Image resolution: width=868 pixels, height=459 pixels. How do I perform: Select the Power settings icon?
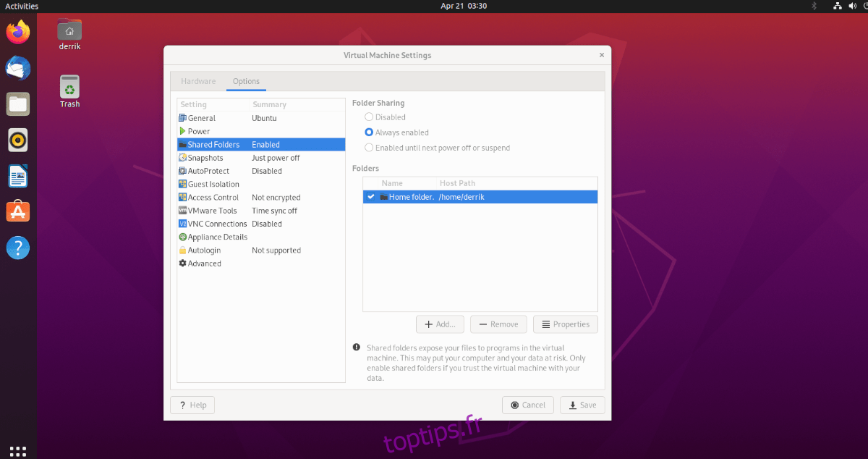click(182, 131)
